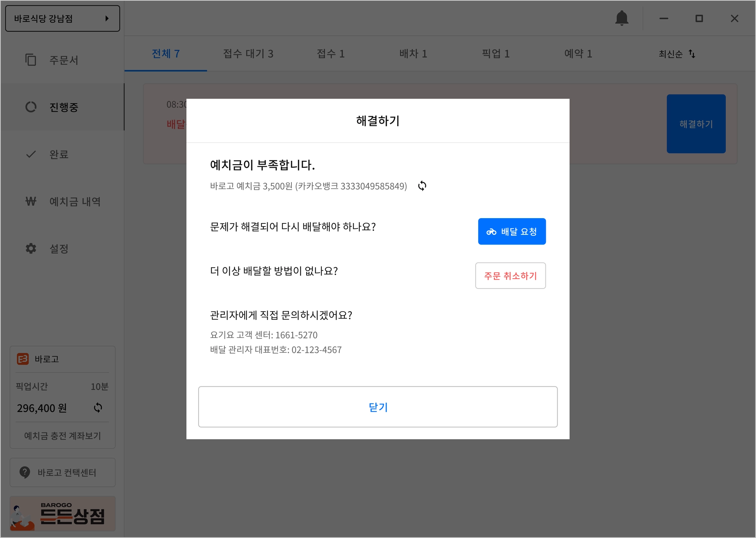Select the 예약 1 tab
Screen dimensions: 756x538
point(578,54)
